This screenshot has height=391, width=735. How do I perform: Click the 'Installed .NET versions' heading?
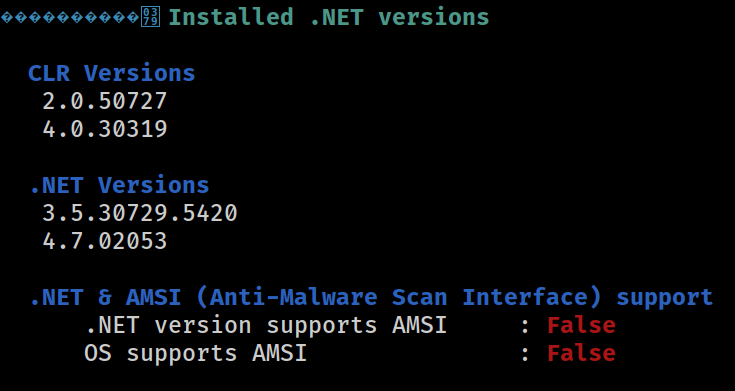click(329, 17)
